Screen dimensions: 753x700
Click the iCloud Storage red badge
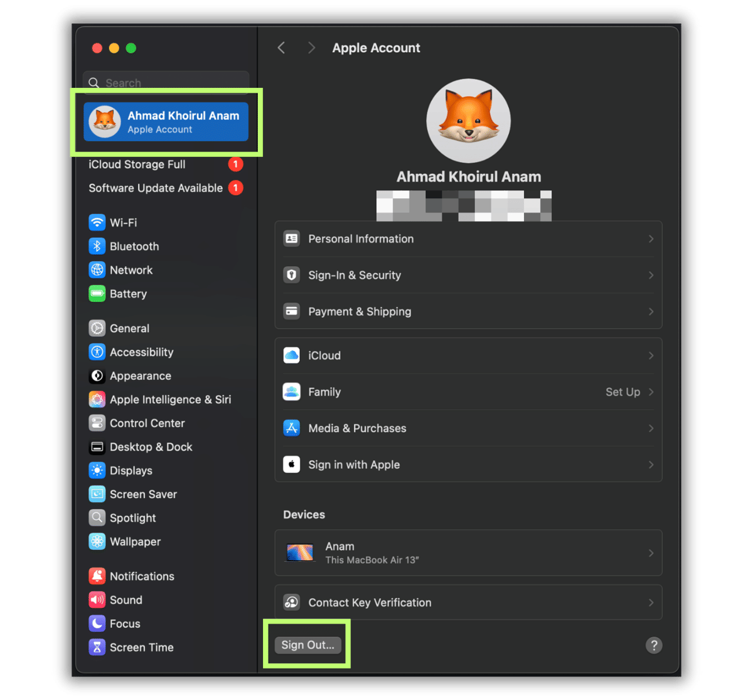click(x=235, y=164)
